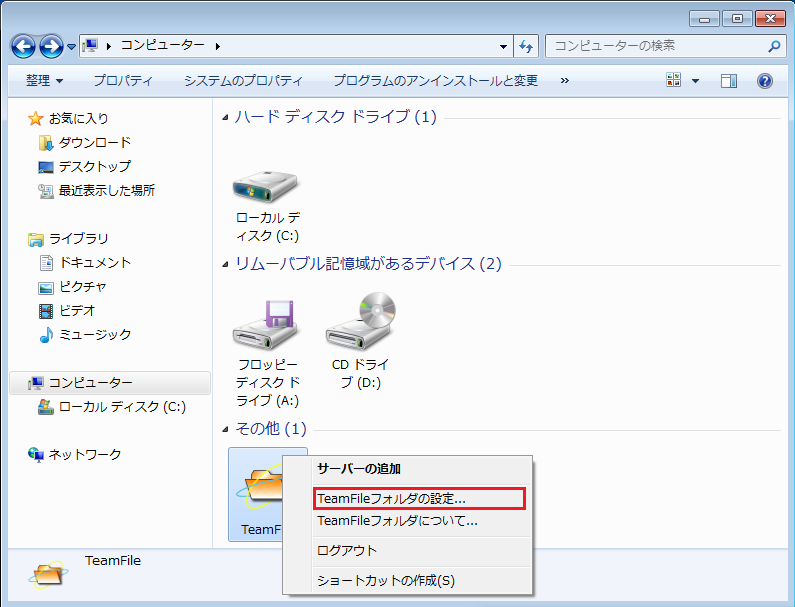Select ダウンロード in the favorites sidebar
Screen dimensions: 795x607
[94, 142]
